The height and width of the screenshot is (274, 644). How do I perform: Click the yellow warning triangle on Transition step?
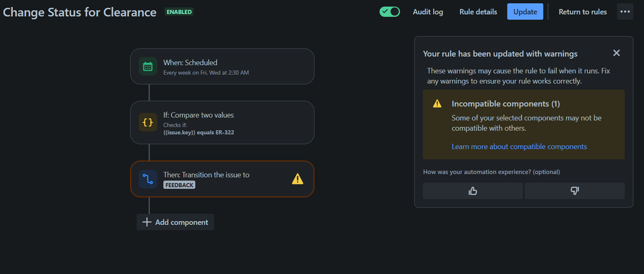297,179
